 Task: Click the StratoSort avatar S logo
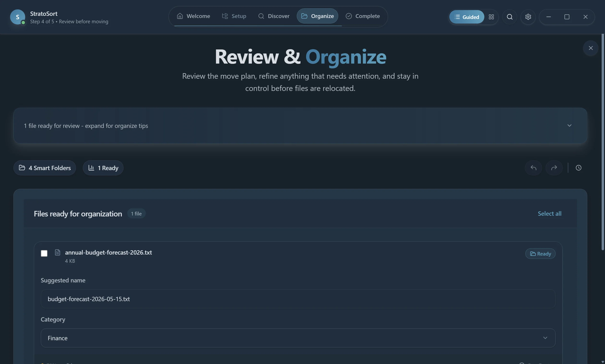pos(18,17)
